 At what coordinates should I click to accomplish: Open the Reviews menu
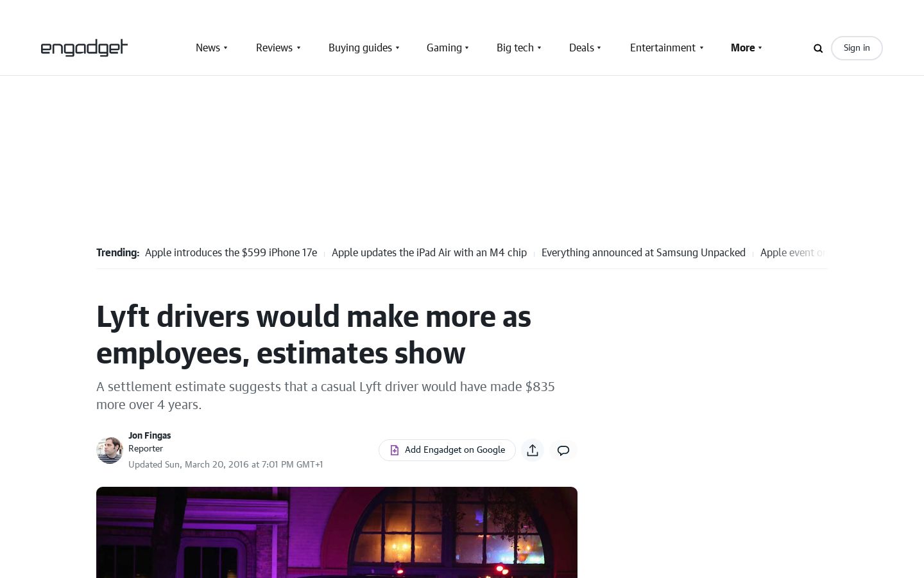(x=274, y=48)
